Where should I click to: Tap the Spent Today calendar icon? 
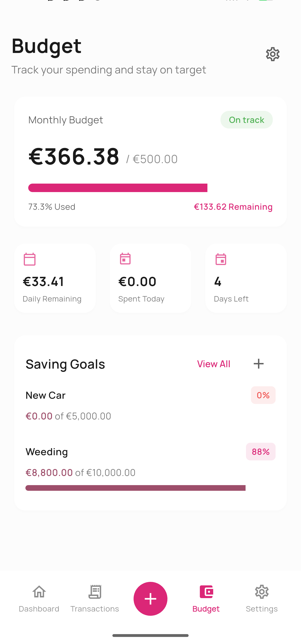click(125, 259)
